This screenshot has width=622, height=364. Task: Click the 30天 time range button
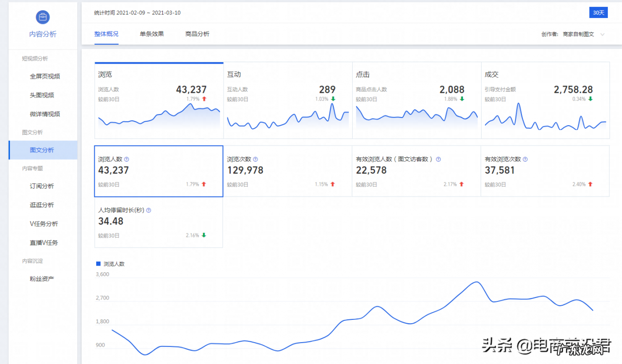click(598, 13)
